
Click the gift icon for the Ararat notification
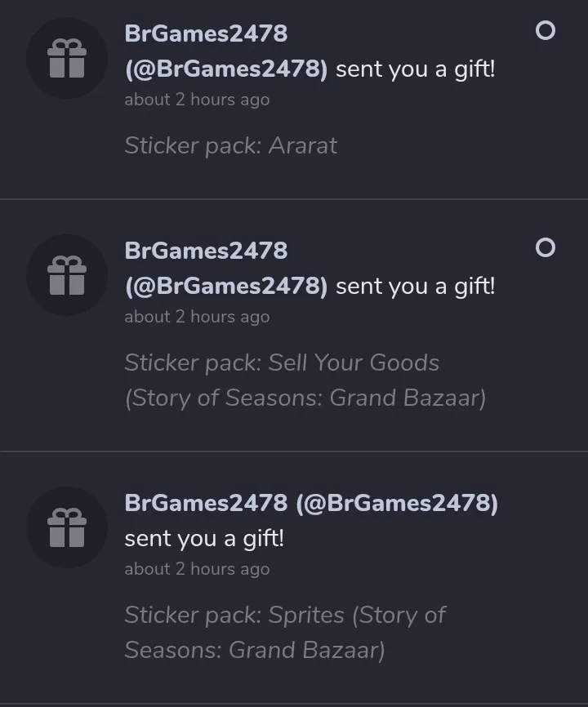pyautogui.click(x=67, y=58)
